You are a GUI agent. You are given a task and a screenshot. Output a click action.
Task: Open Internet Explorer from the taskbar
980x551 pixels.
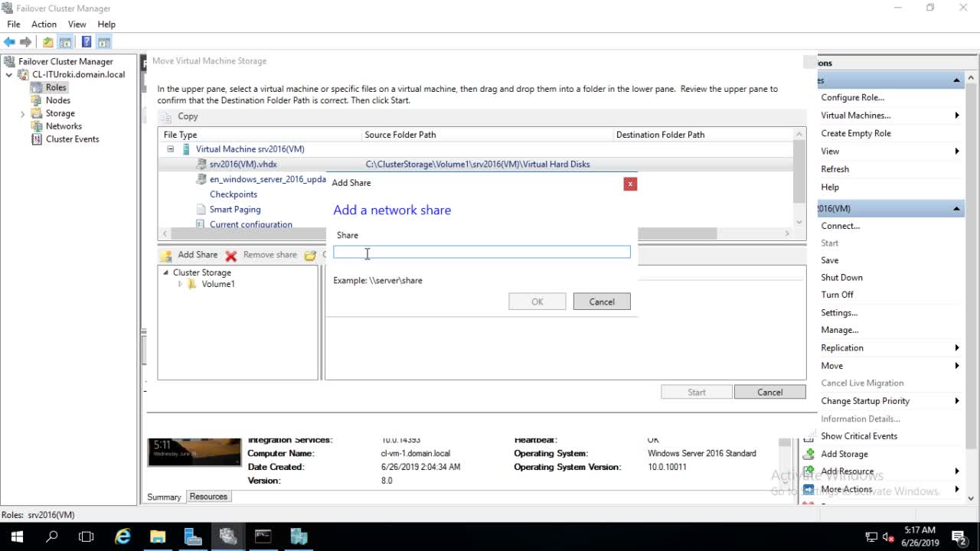122,537
